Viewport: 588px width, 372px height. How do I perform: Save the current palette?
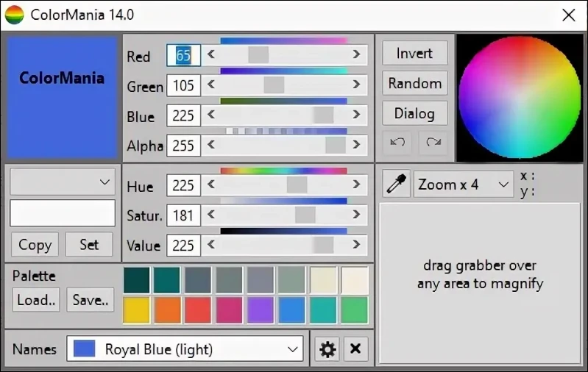click(91, 300)
